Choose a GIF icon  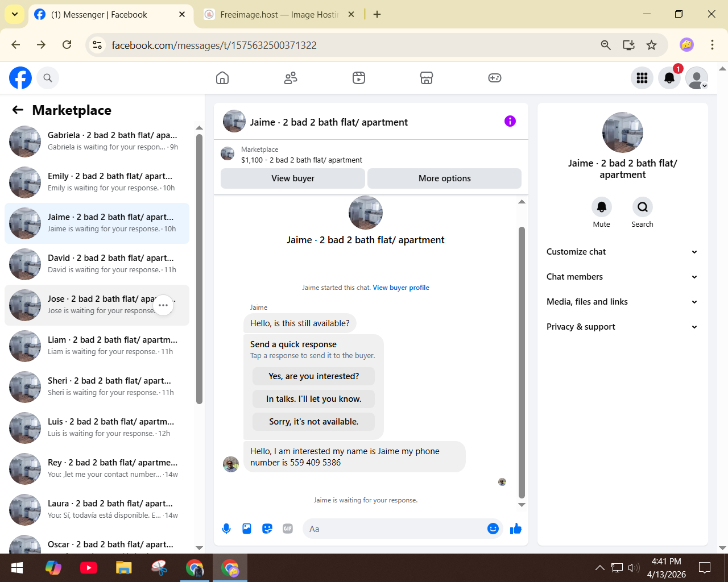pyautogui.click(x=288, y=529)
